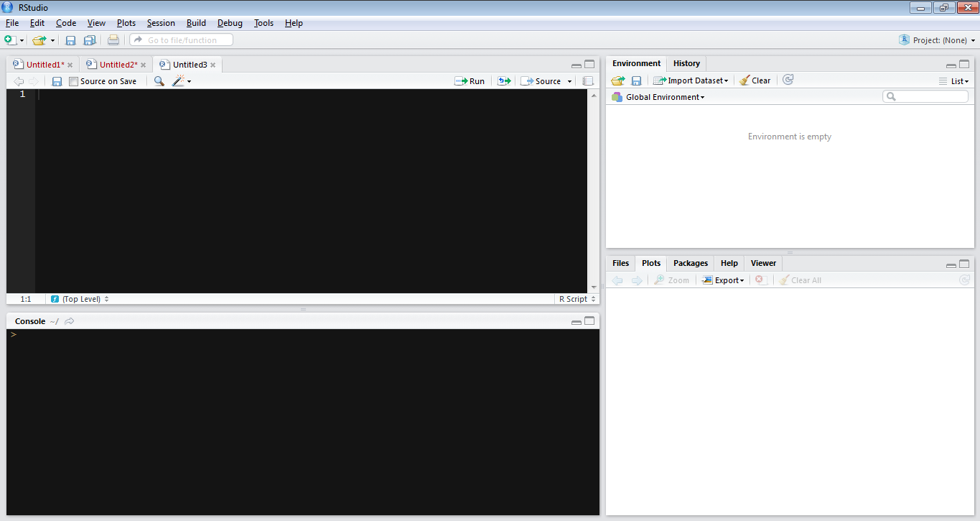Viewport: 980px width, 521px height.
Task: Click the Go to file/function field
Action: tap(182, 40)
